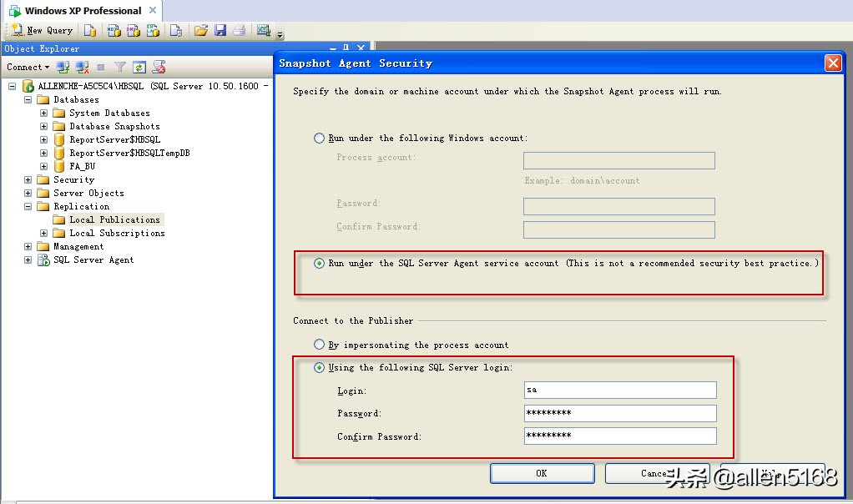Screen dimensions: 853x504
Task: Collapse the Replication node
Action: pyautogui.click(x=28, y=206)
